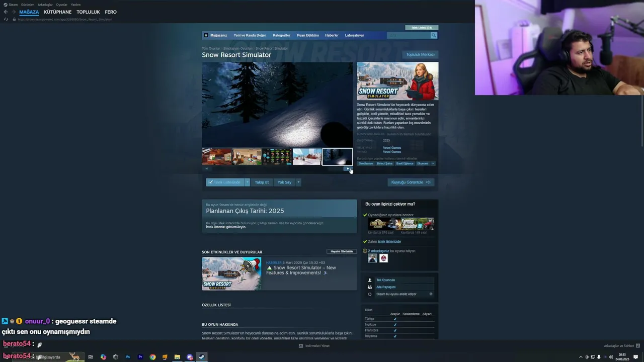Switch to the MAĞAZA main tab
The height and width of the screenshot is (362, 644).
coord(29,12)
